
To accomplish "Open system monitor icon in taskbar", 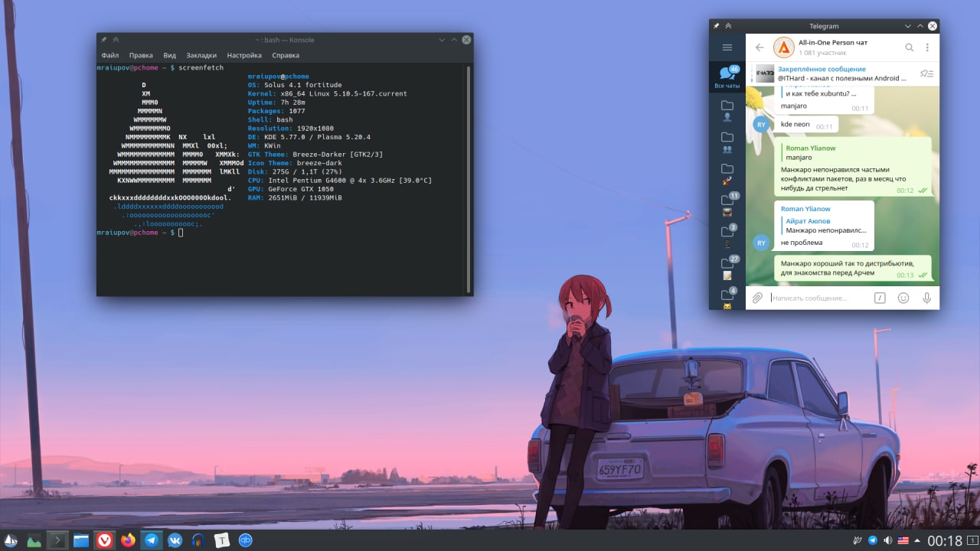I will 33,540.
